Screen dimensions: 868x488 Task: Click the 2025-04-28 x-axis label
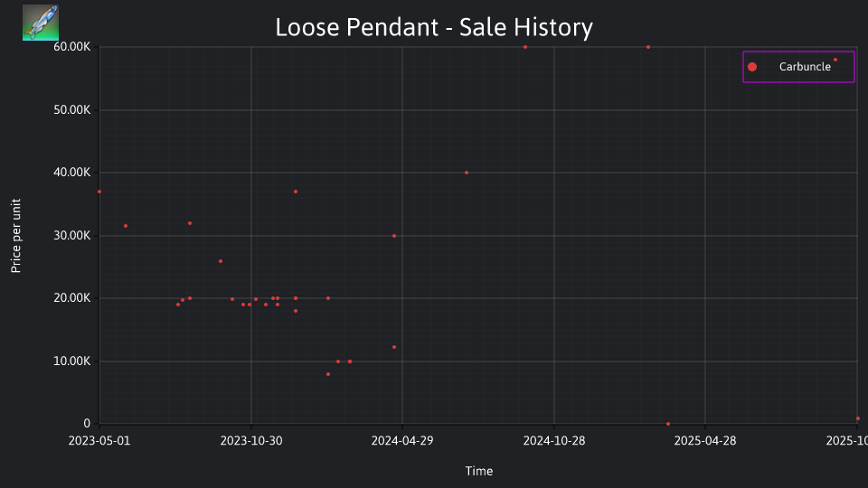pos(705,441)
